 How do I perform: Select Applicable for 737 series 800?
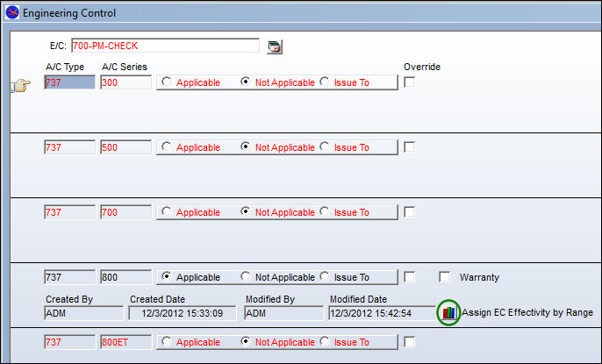166,276
